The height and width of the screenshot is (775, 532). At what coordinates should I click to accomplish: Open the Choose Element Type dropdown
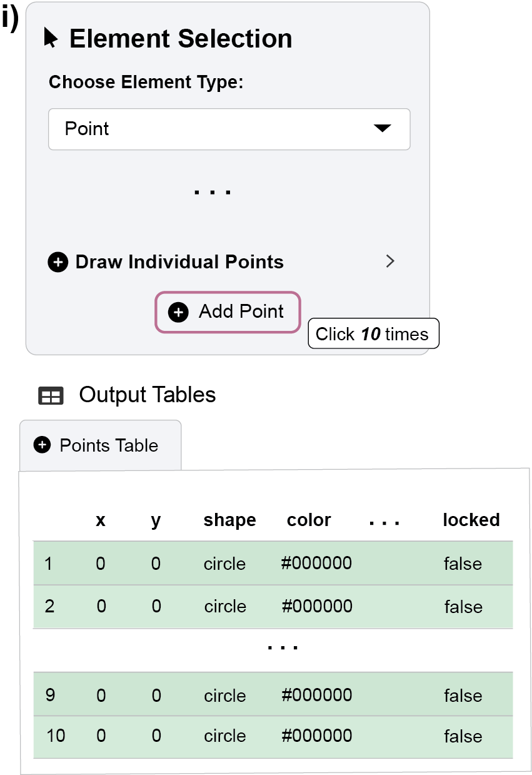(x=229, y=129)
